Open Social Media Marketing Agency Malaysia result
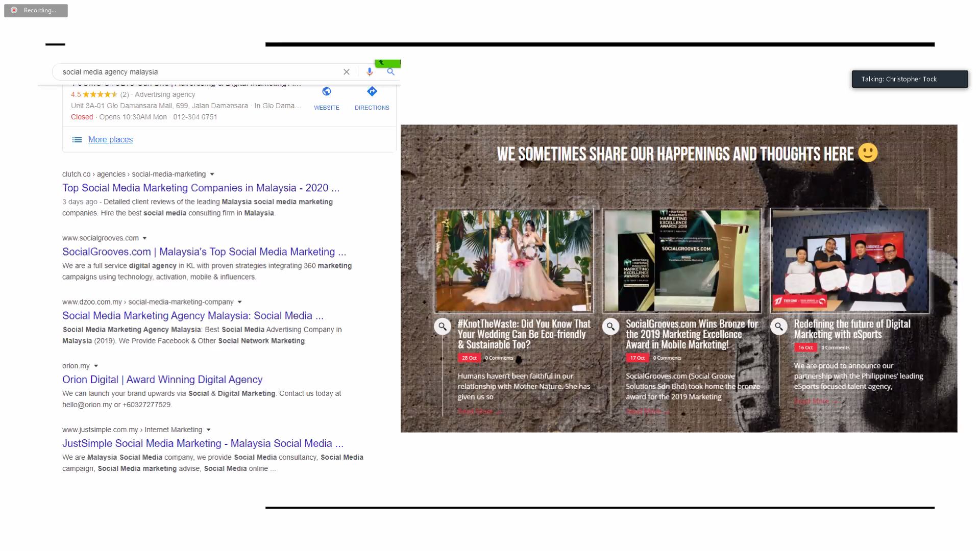The height and width of the screenshot is (551, 980). coord(193,316)
